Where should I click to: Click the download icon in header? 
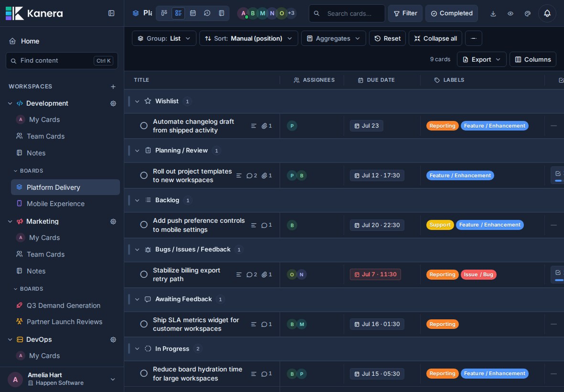coord(493,13)
